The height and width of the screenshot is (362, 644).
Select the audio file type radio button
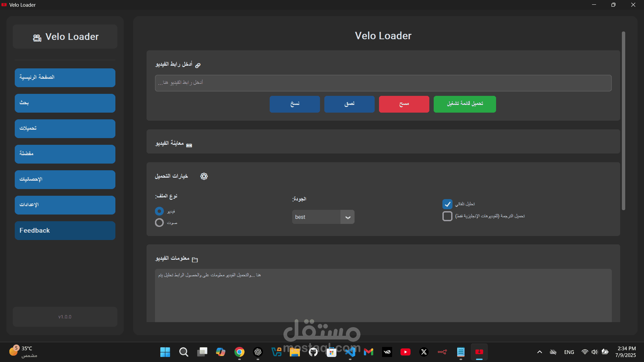click(159, 223)
